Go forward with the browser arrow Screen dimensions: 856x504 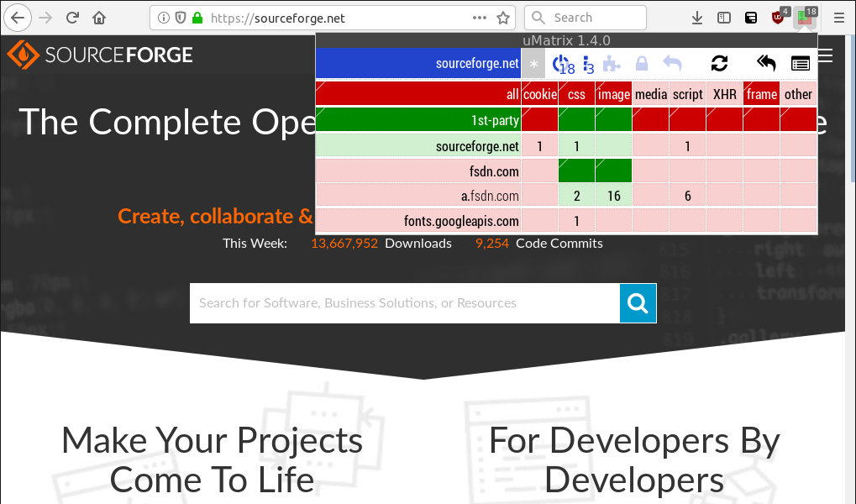coord(46,18)
